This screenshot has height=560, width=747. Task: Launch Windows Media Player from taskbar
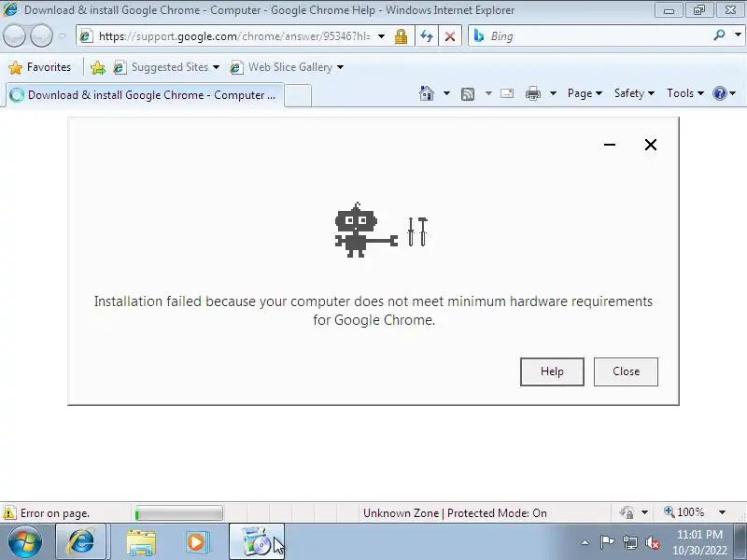pos(196,542)
